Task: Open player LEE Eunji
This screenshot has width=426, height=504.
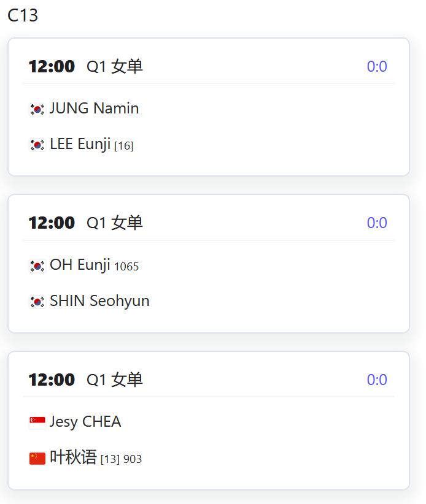Action: tap(80, 144)
